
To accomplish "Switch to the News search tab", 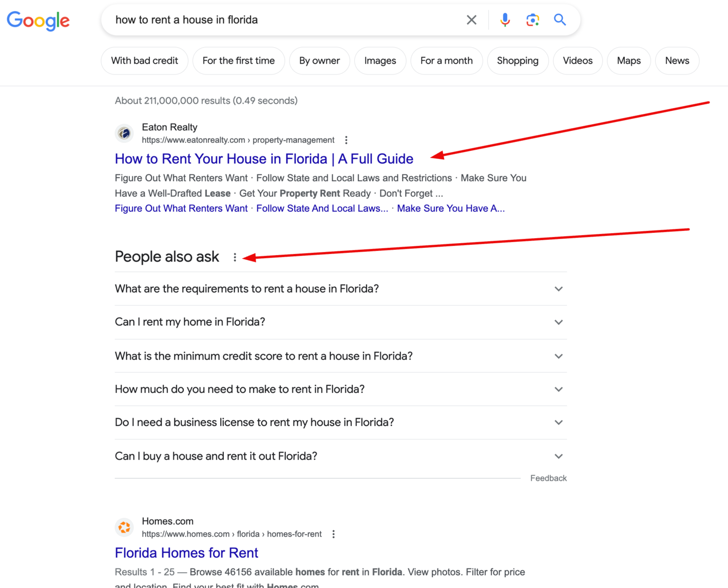I will coord(677,61).
